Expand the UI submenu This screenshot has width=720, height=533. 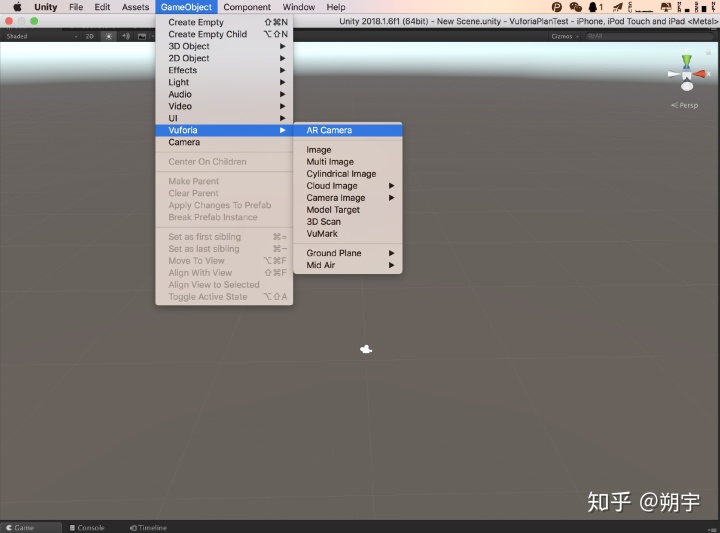[224, 118]
